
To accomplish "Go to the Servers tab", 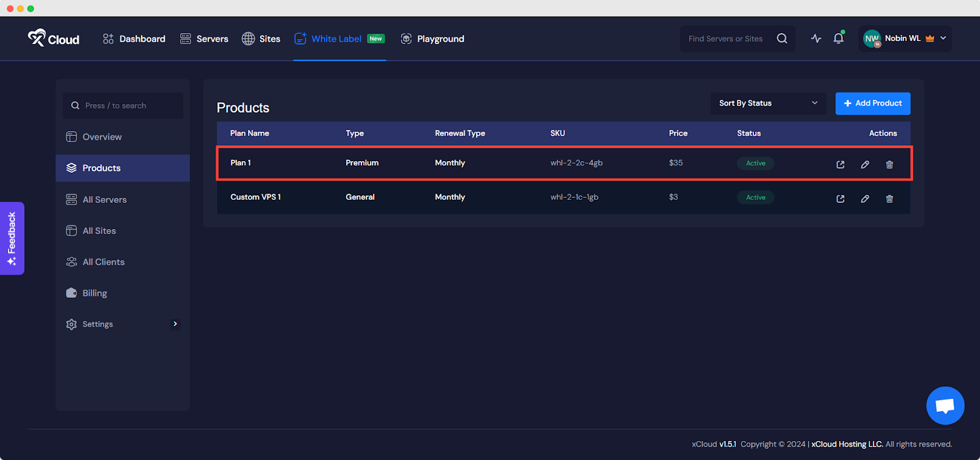I will [x=204, y=39].
